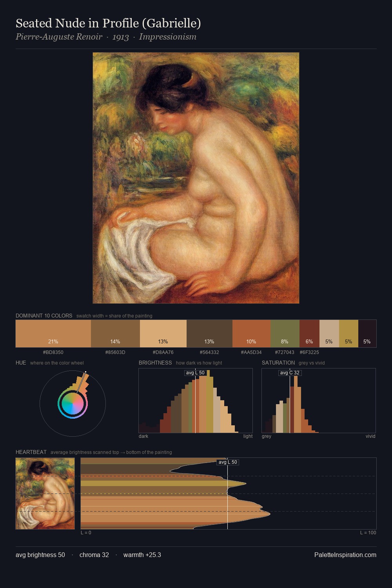Click the brightness histogram chart

pos(196,401)
